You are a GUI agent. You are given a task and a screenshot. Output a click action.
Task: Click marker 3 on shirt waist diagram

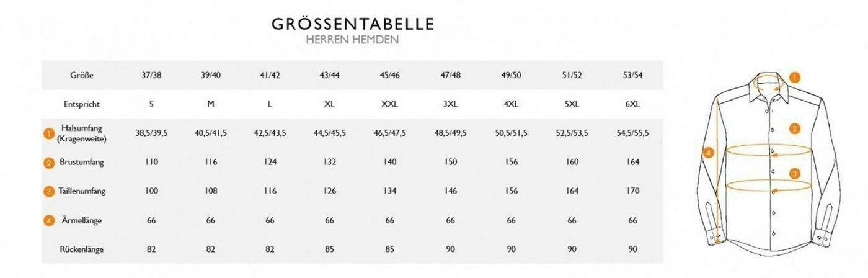click(795, 173)
